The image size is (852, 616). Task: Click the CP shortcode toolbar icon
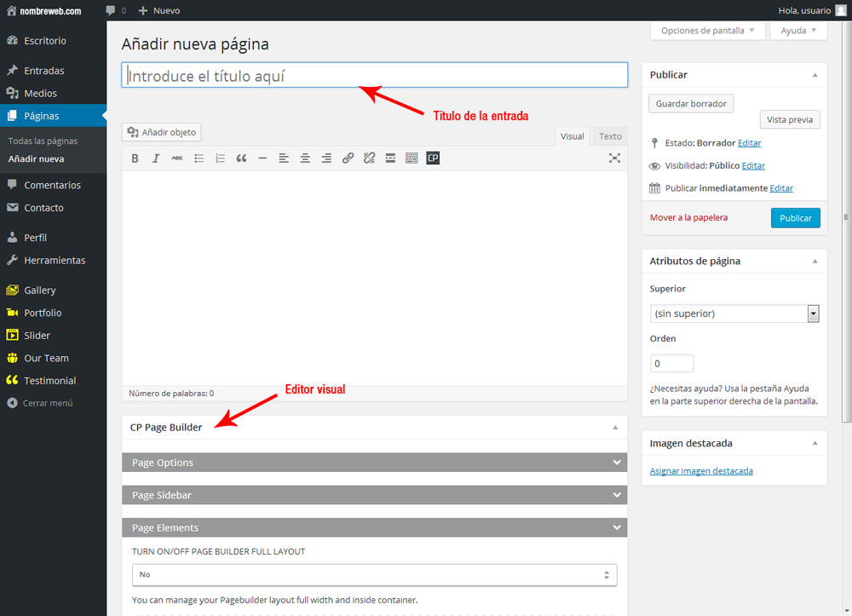433,158
